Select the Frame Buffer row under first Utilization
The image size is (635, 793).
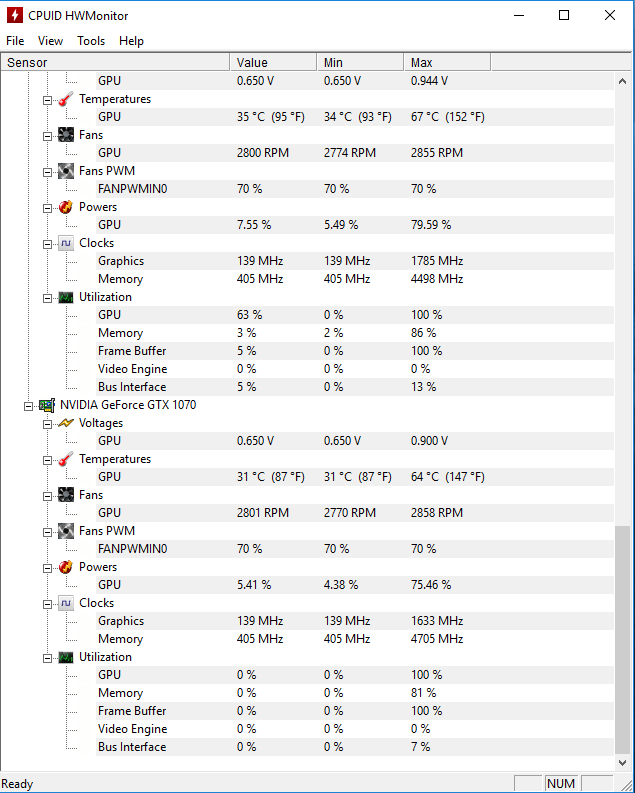point(132,351)
